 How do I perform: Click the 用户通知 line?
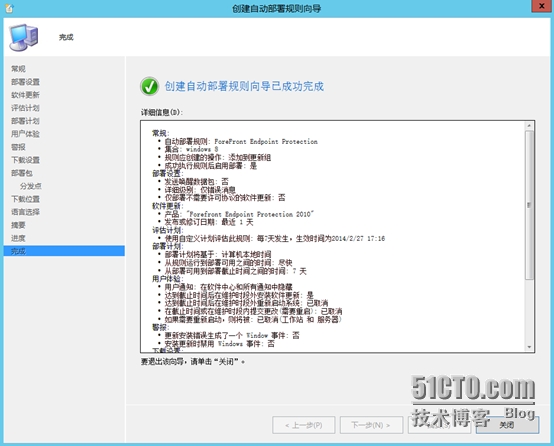pyautogui.click(x=229, y=287)
